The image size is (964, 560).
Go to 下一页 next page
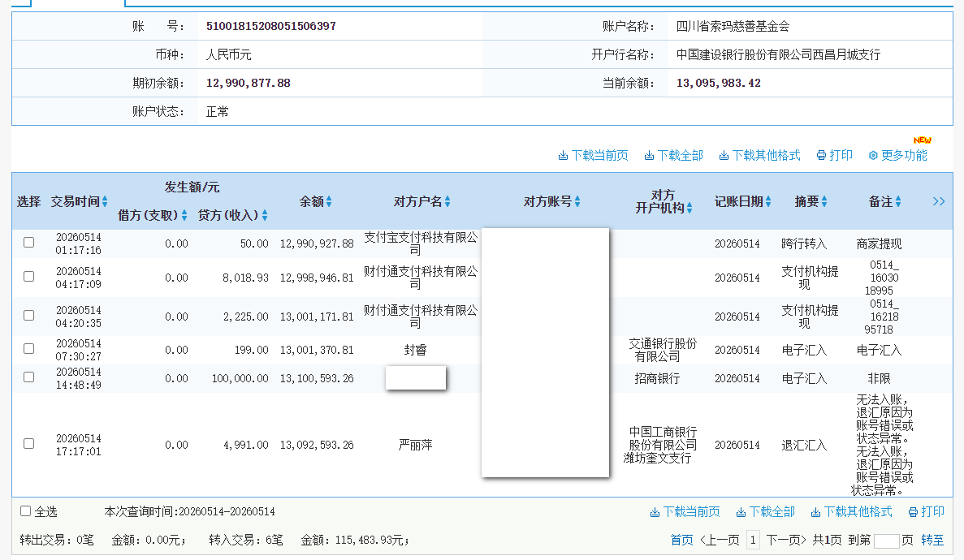[786, 541]
